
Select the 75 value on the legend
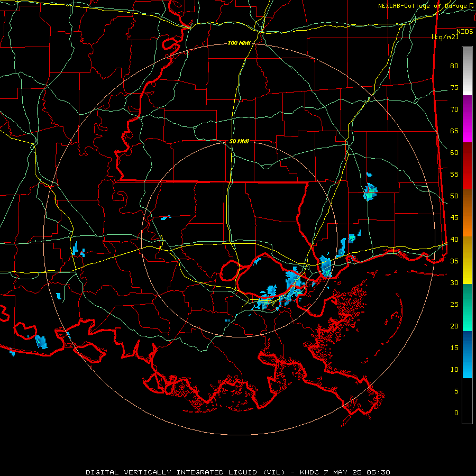coord(454,88)
